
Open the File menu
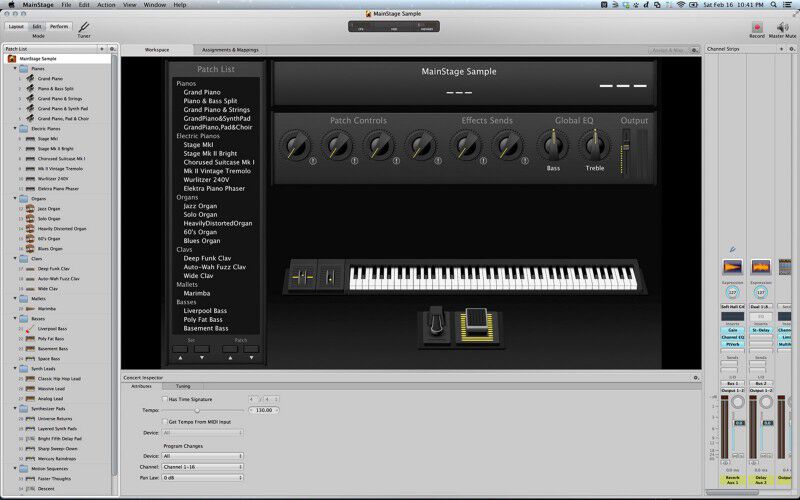pyautogui.click(x=66, y=5)
